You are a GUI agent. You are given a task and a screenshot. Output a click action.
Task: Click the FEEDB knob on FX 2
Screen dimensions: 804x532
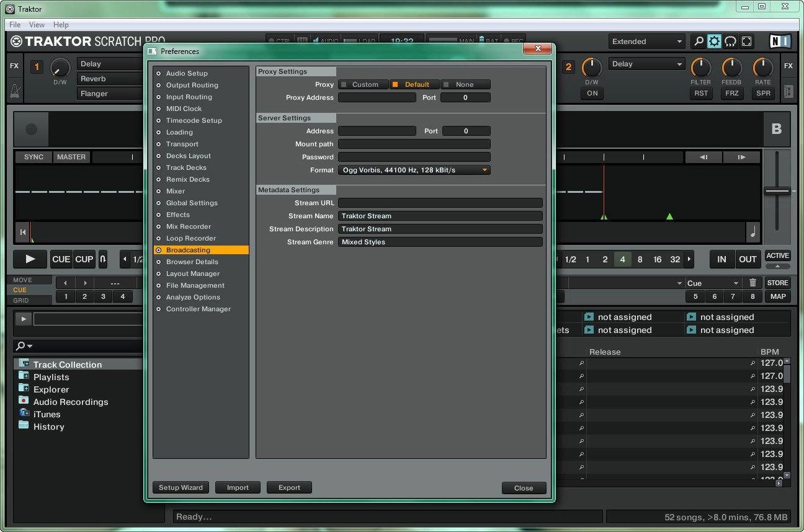click(731, 68)
